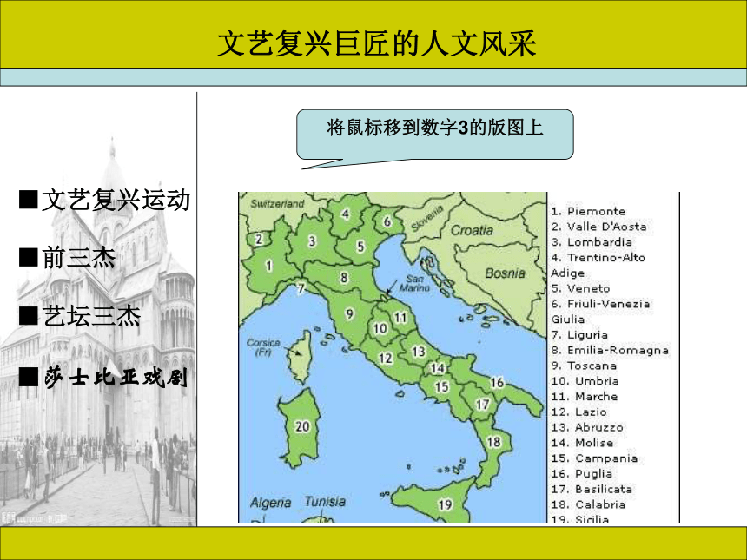
Task: Click region 9 Toscana on the map
Action: point(350,314)
